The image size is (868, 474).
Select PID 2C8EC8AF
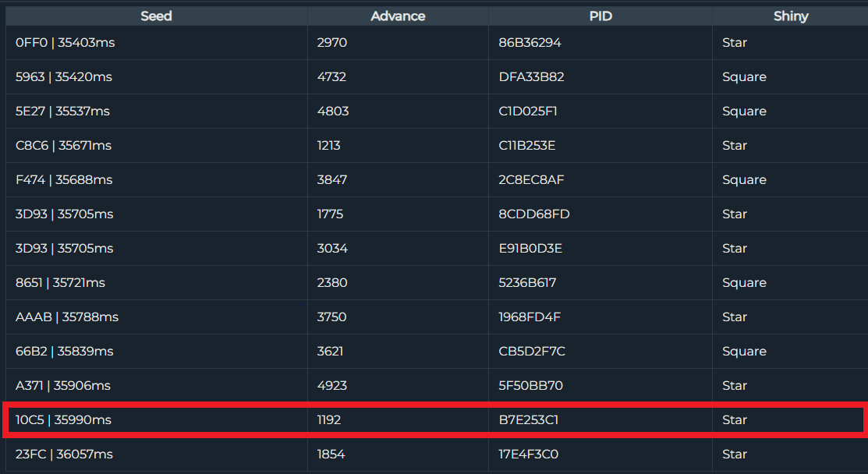click(x=531, y=180)
